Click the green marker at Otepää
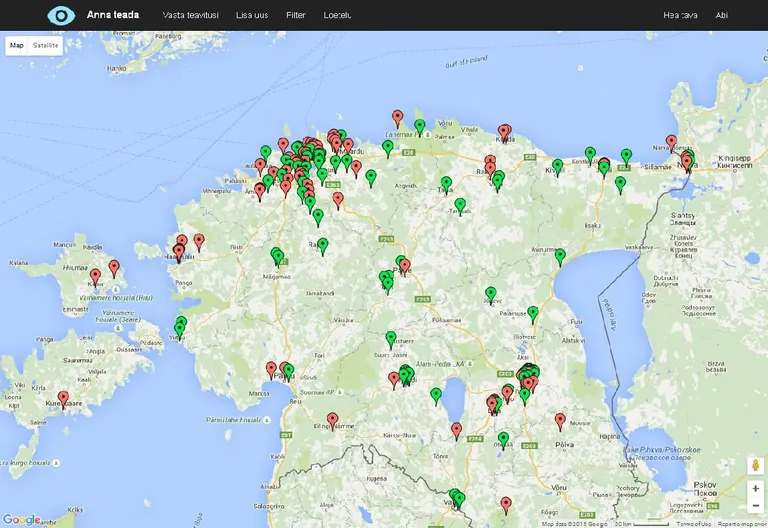 [x=503, y=439]
